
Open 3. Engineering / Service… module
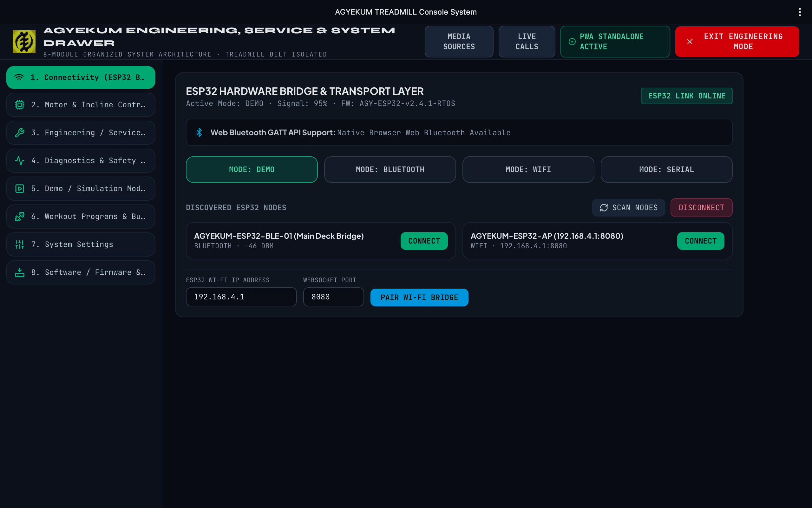click(x=81, y=133)
